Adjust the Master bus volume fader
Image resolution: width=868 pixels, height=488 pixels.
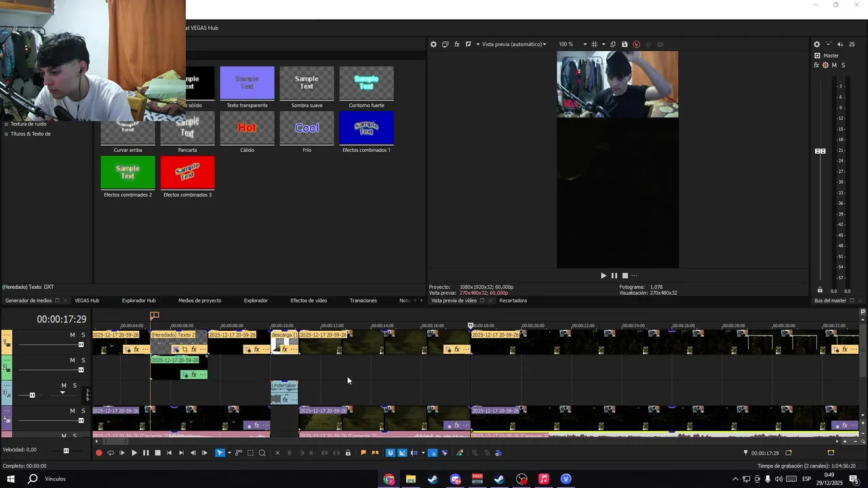[821, 151]
